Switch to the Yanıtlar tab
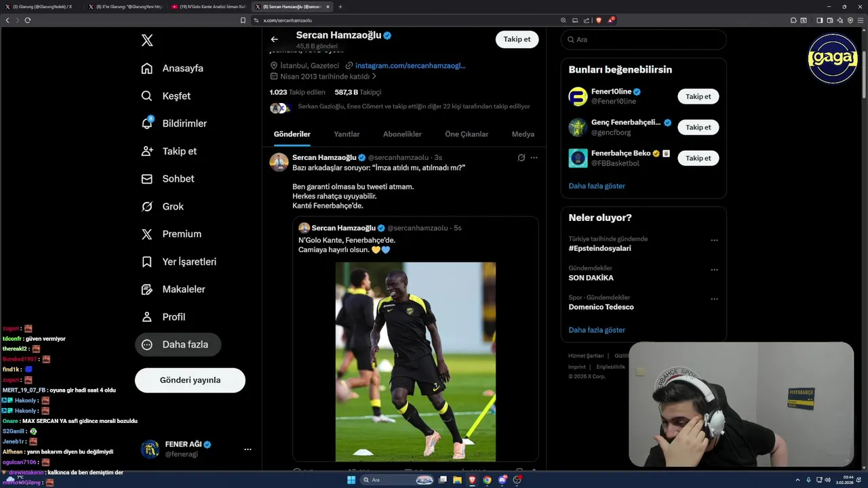868x488 pixels. click(x=347, y=134)
